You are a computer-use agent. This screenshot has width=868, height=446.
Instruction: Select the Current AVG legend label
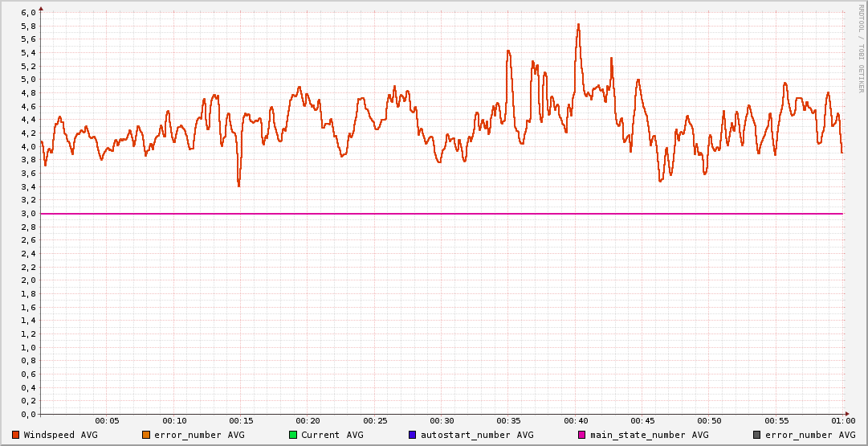click(332, 435)
